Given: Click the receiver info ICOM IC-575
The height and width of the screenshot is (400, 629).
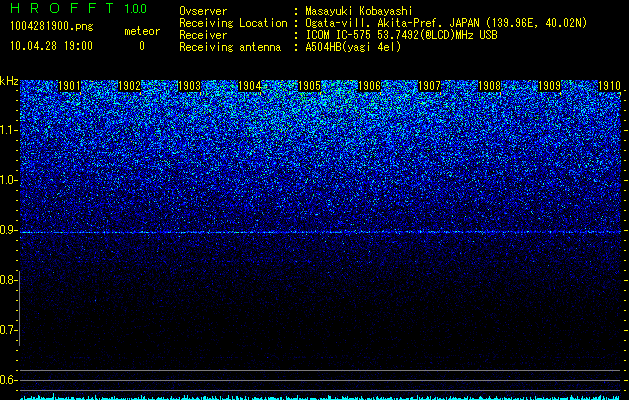Looking at the screenshot, I should 339,35.
